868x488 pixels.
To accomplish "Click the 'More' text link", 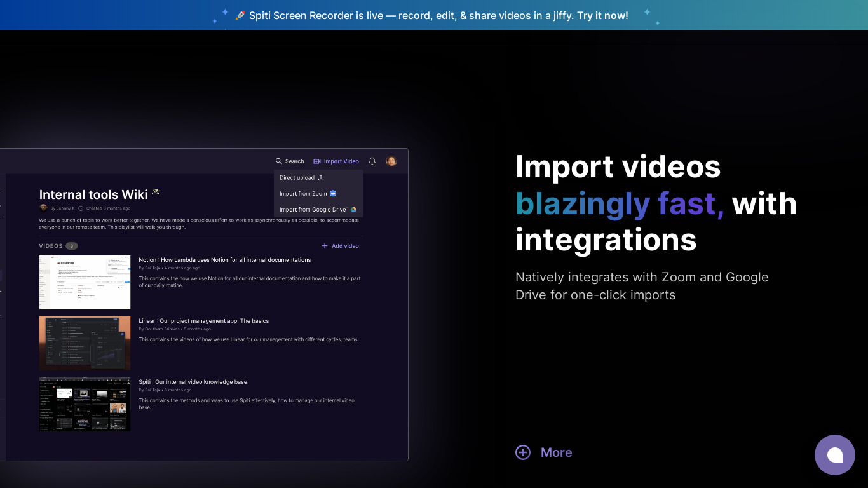I will pos(557,452).
